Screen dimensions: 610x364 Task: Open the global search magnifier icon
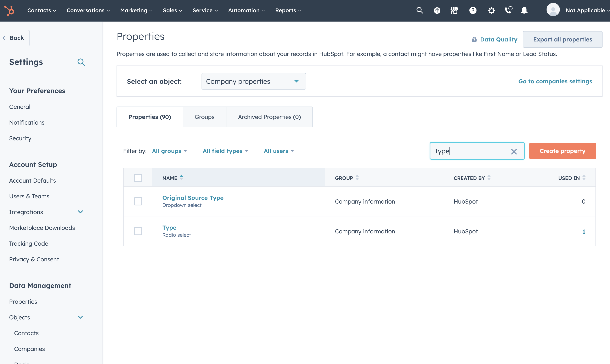420,10
